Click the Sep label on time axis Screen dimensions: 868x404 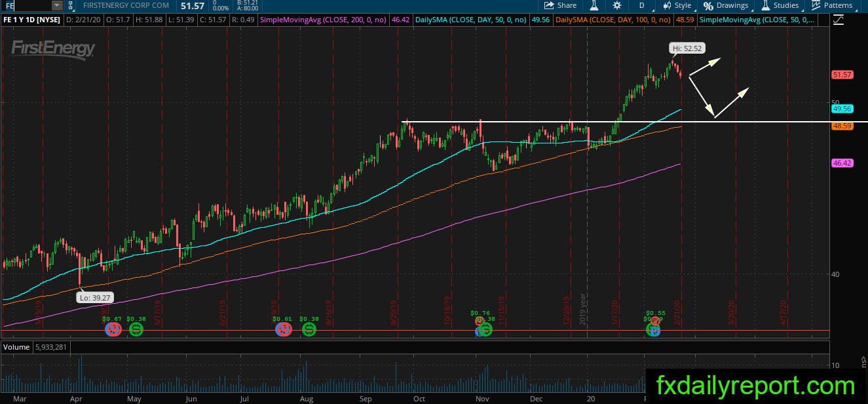[x=366, y=398]
